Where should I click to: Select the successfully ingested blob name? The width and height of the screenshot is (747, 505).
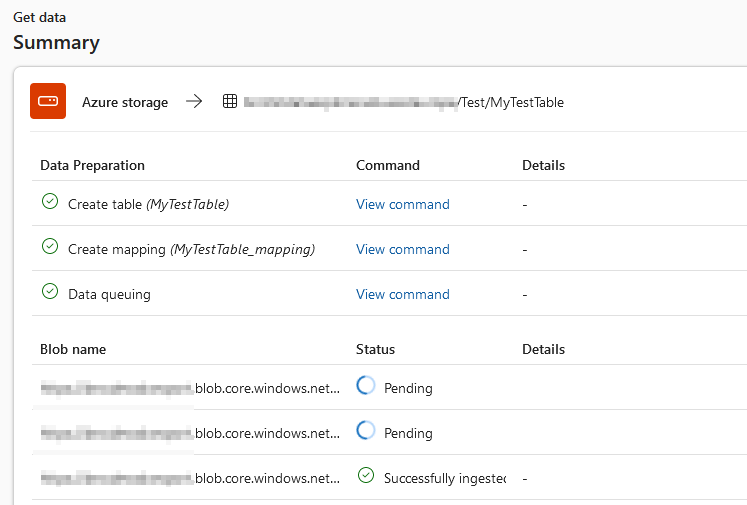[x=190, y=478]
